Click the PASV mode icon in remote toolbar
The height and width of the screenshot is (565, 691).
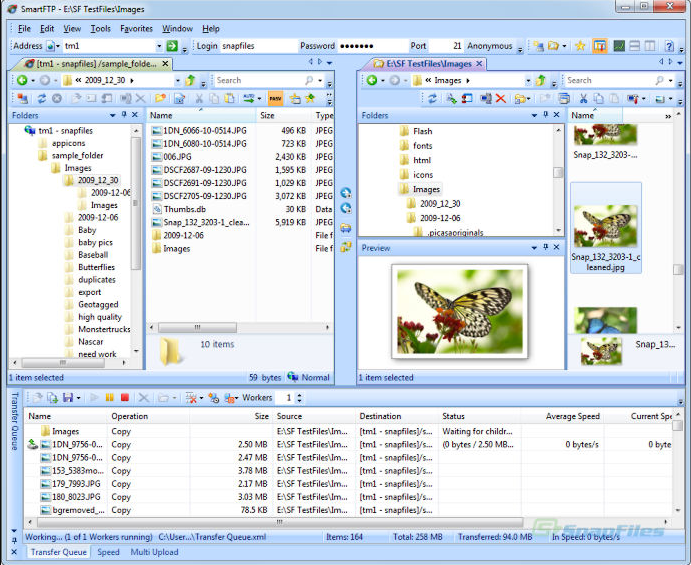click(275, 99)
